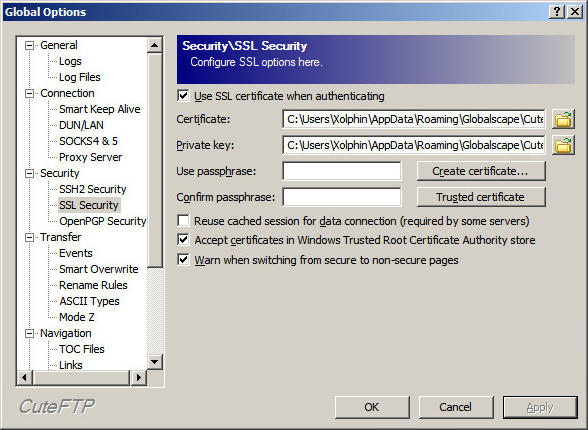Open ASCII Types settings
This screenshot has width=588, height=430.
tap(89, 301)
